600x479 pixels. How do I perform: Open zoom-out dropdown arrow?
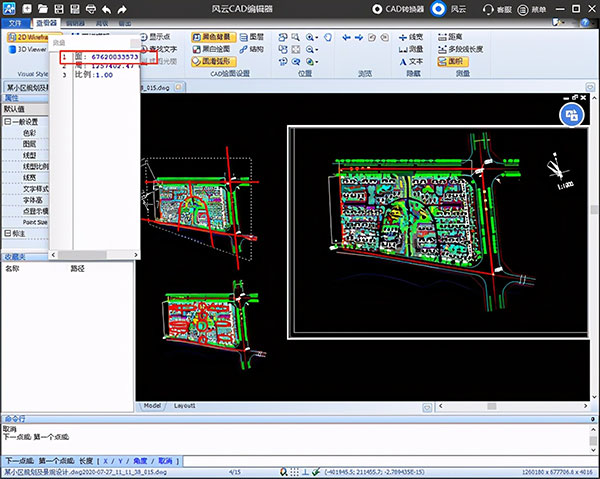(316, 50)
